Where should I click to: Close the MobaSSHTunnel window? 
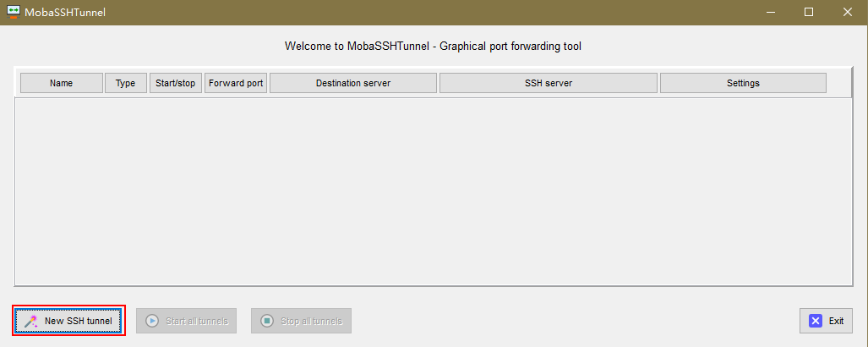(848, 12)
